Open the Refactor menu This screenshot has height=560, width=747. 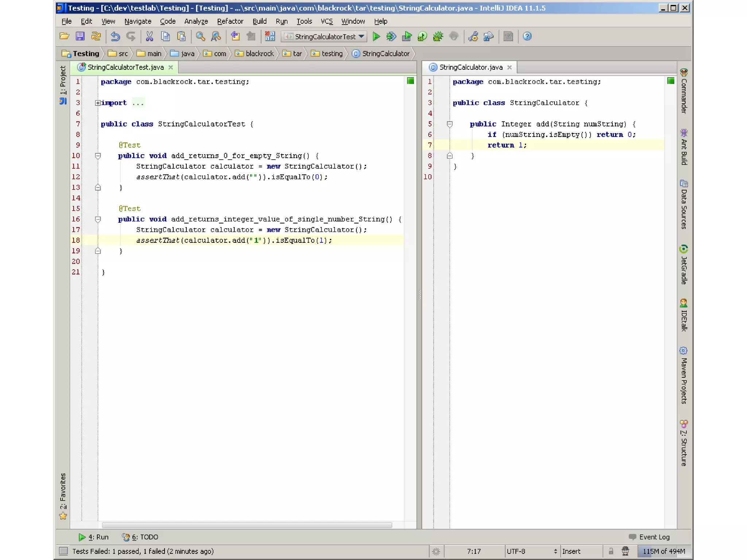pos(230,21)
